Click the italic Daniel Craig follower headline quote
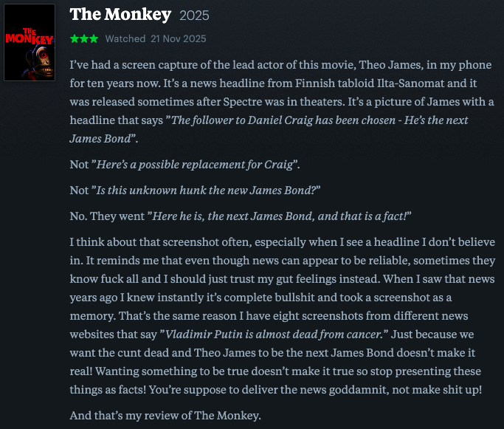This screenshot has width=504, height=429. click(310, 120)
